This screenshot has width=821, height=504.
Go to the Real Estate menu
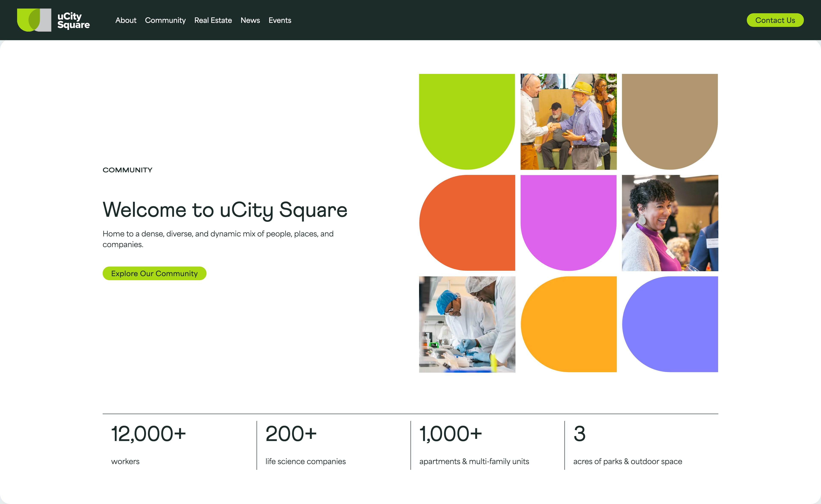(213, 20)
